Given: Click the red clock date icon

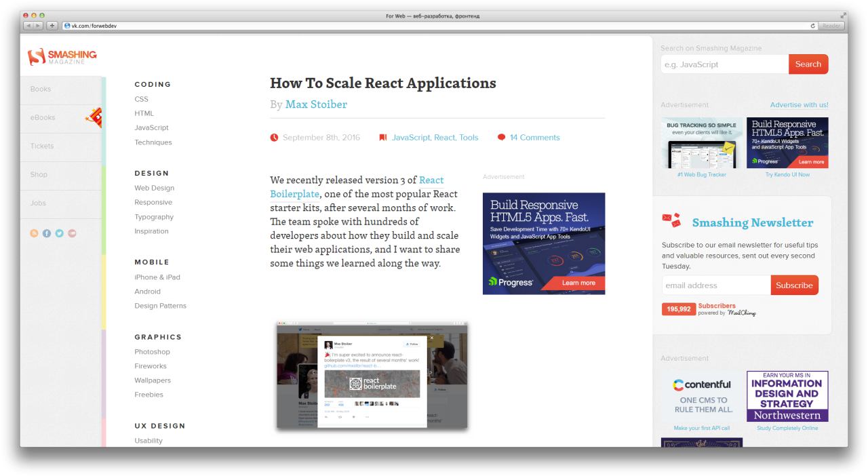Looking at the screenshot, I should [274, 138].
